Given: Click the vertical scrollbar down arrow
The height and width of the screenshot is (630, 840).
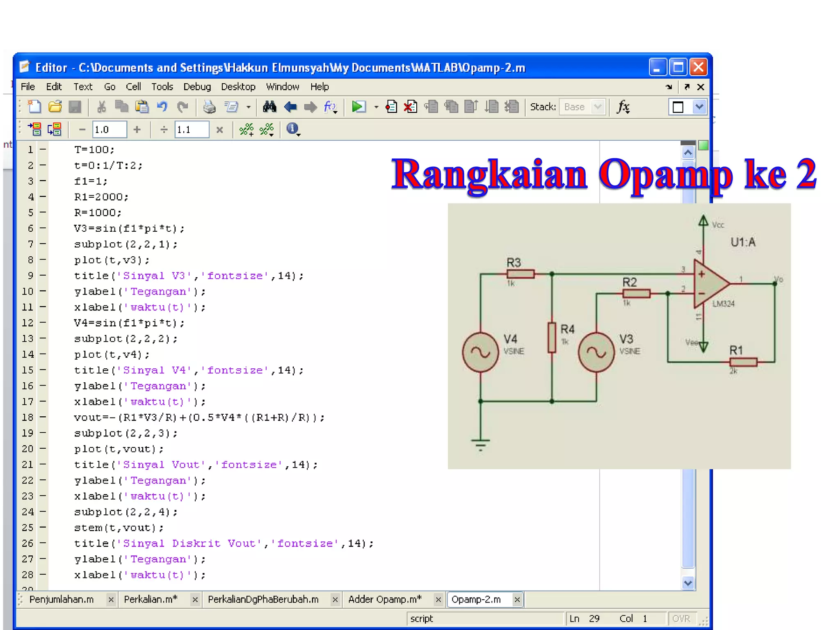Looking at the screenshot, I should click(x=688, y=582).
